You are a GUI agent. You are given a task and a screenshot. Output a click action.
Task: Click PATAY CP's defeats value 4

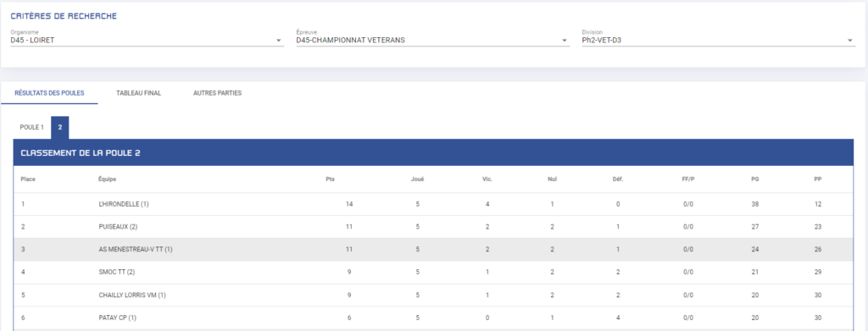(x=618, y=317)
